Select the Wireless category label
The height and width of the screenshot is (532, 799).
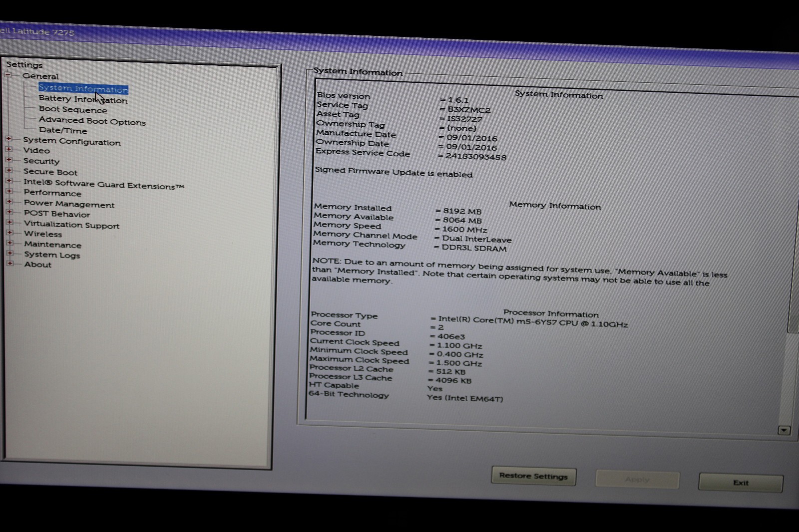(x=43, y=234)
